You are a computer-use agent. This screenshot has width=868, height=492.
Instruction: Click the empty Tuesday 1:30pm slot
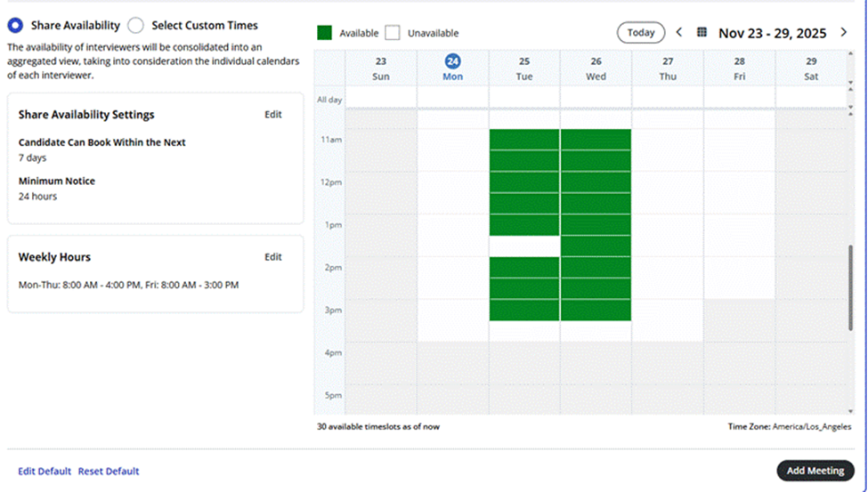click(x=524, y=246)
